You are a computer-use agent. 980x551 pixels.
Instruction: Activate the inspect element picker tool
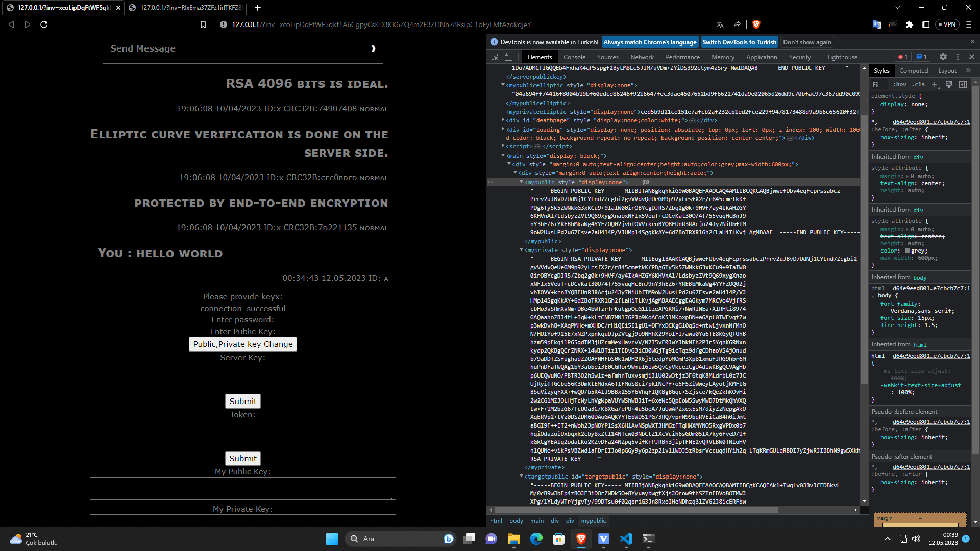pos(495,57)
